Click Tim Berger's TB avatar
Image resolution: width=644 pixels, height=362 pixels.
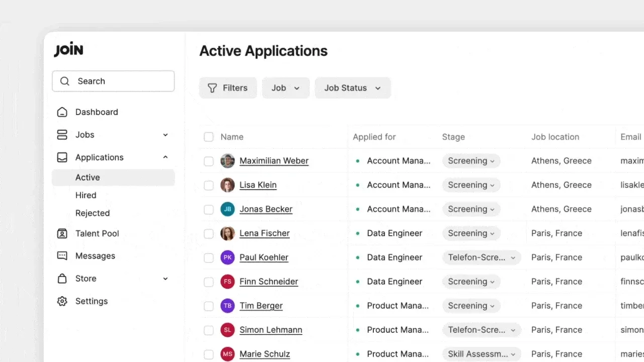[227, 306]
